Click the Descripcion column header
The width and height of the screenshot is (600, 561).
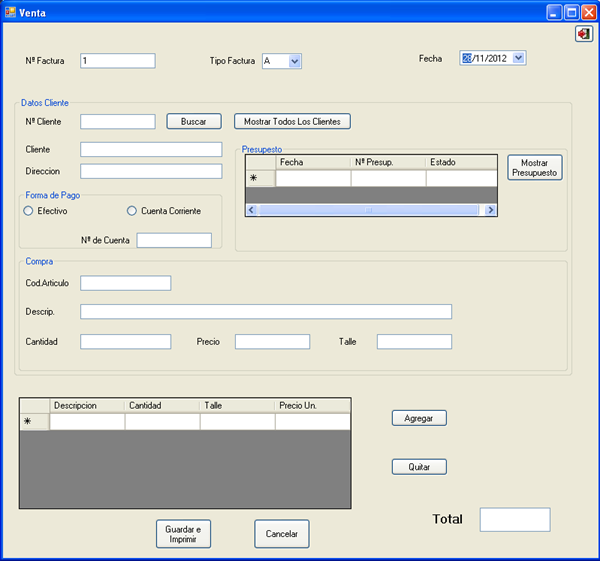pyautogui.click(x=87, y=405)
